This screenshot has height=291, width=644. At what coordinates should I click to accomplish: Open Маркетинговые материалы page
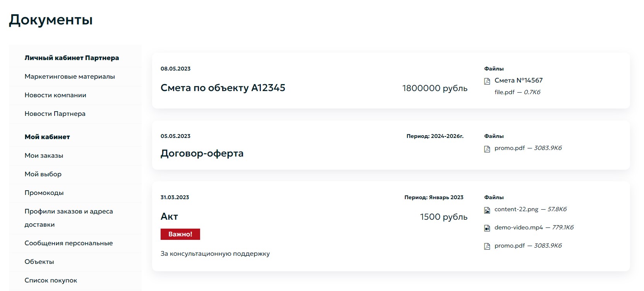[x=70, y=76]
